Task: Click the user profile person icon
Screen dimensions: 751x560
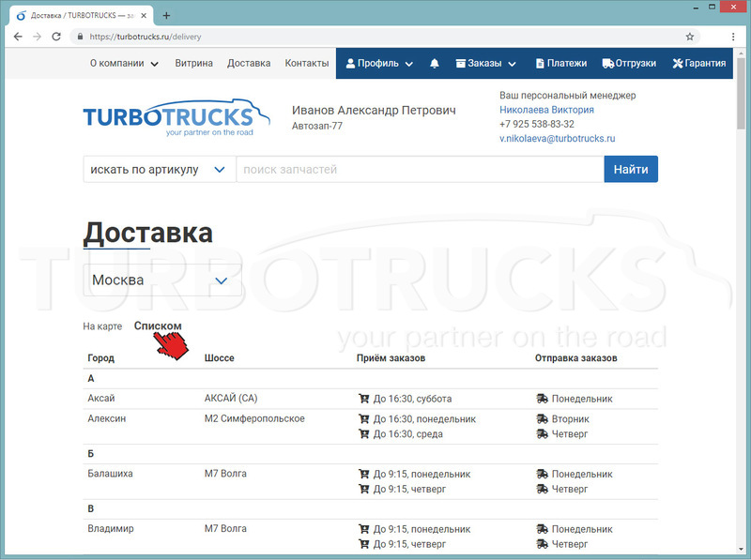Action: point(350,63)
